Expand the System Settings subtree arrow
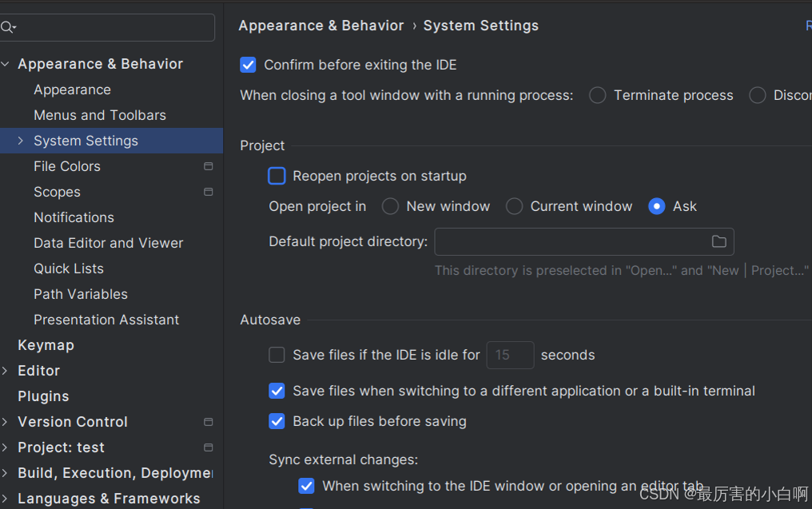 click(21, 141)
